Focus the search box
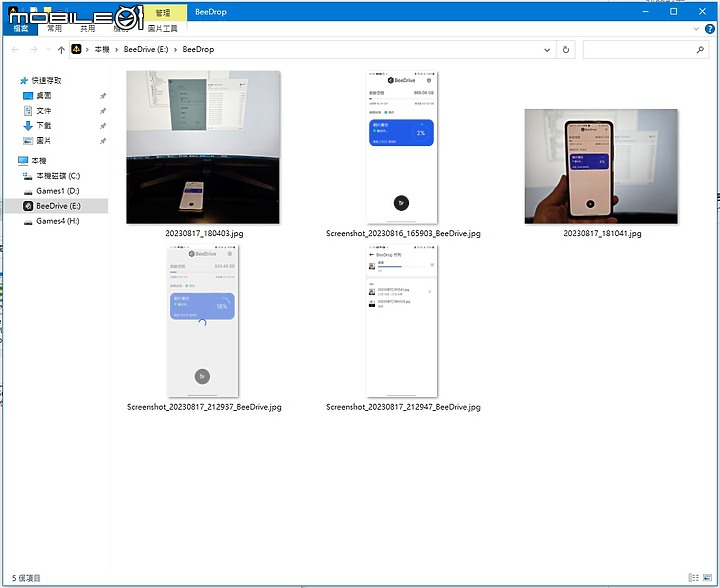 click(x=640, y=50)
